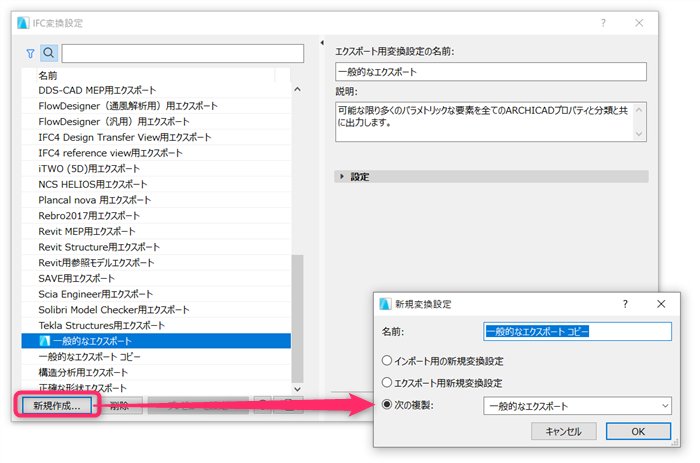
Task: Select Revit Structure用エクスポート row
Action: pos(156,247)
